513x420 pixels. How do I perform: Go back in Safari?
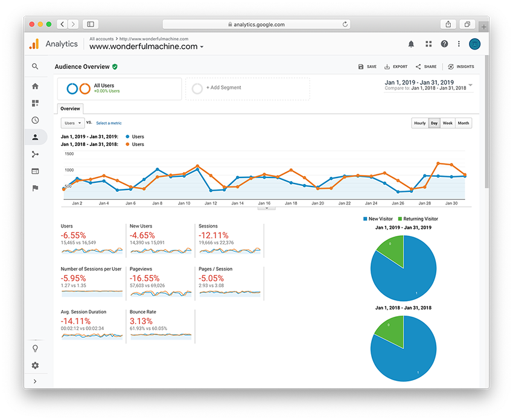[x=62, y=24]
